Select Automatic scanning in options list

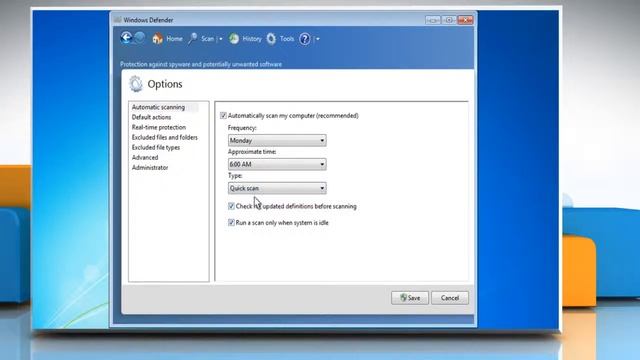click(x=158, y=107)
